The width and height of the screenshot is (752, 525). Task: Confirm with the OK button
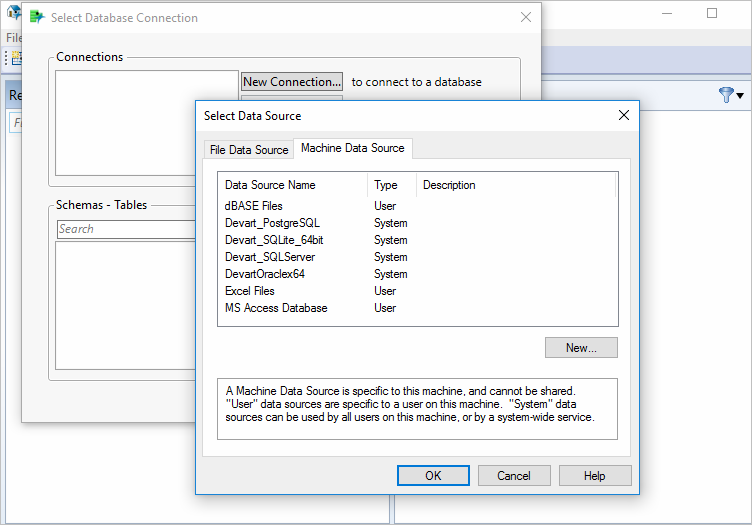[x=432, y=476]
